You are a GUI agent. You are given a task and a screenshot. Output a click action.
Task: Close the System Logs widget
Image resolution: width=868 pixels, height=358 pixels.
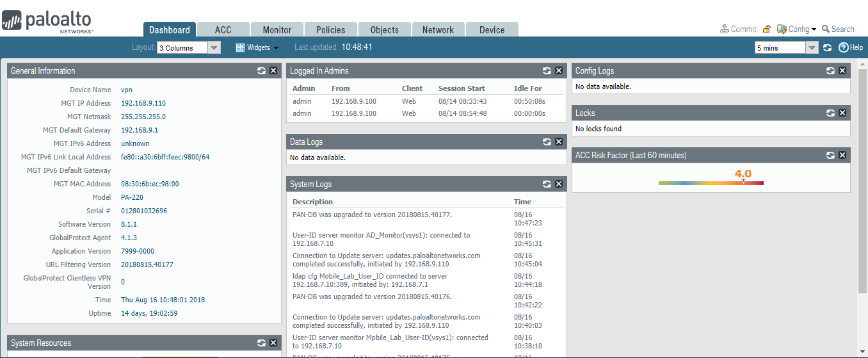(559, 184)
